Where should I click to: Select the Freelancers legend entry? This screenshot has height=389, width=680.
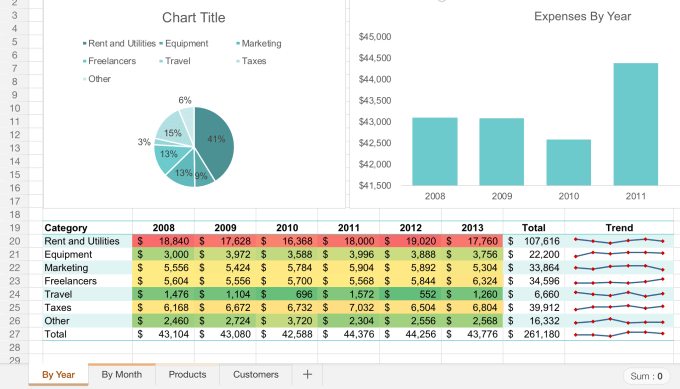(109, 61)
